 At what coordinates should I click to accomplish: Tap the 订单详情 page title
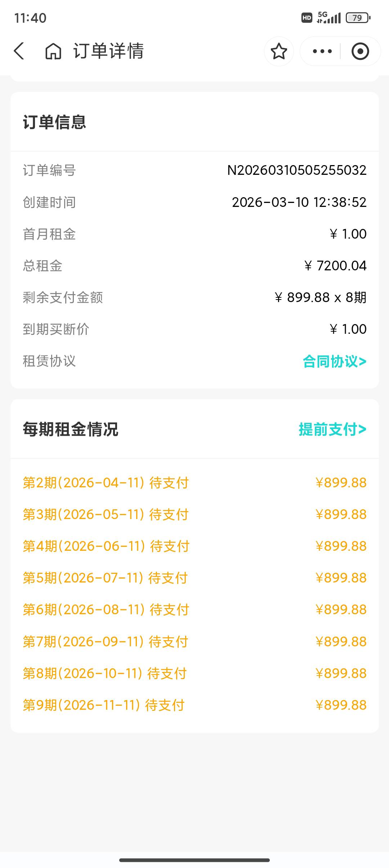(108, 51)
